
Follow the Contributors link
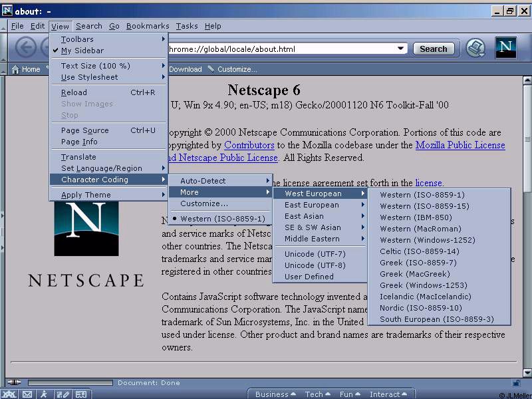coord(249,145)
